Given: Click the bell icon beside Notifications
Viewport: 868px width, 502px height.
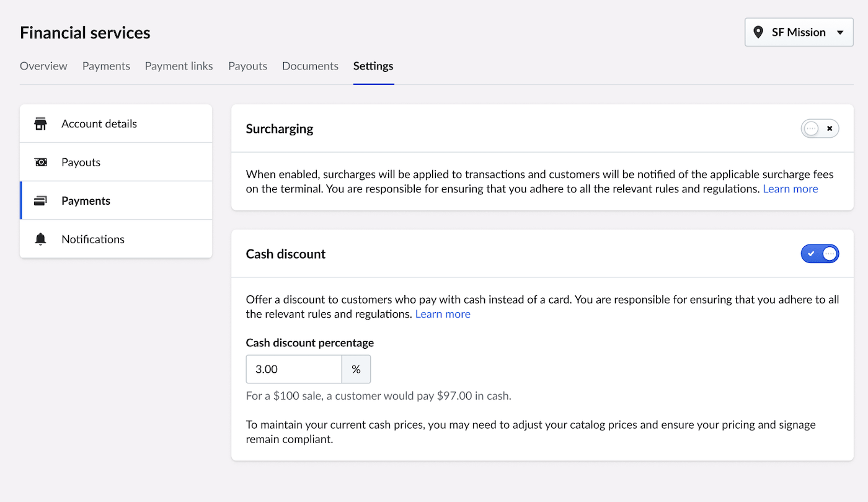Looking at the screenshot, I should 41,239.
